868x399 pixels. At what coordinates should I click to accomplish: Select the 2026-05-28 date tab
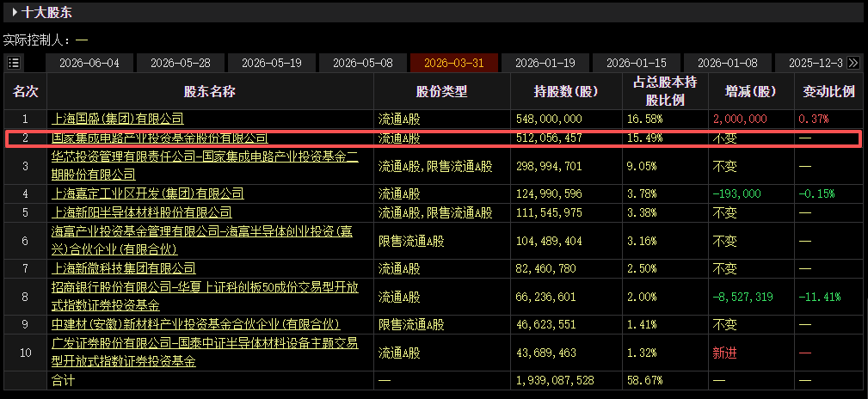point(181,63)
